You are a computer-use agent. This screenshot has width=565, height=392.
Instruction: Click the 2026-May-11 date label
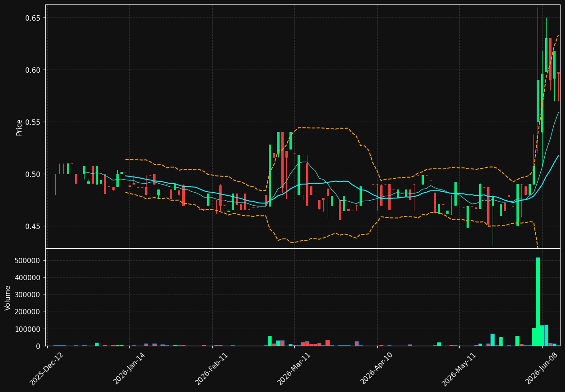tap(459, 369)
